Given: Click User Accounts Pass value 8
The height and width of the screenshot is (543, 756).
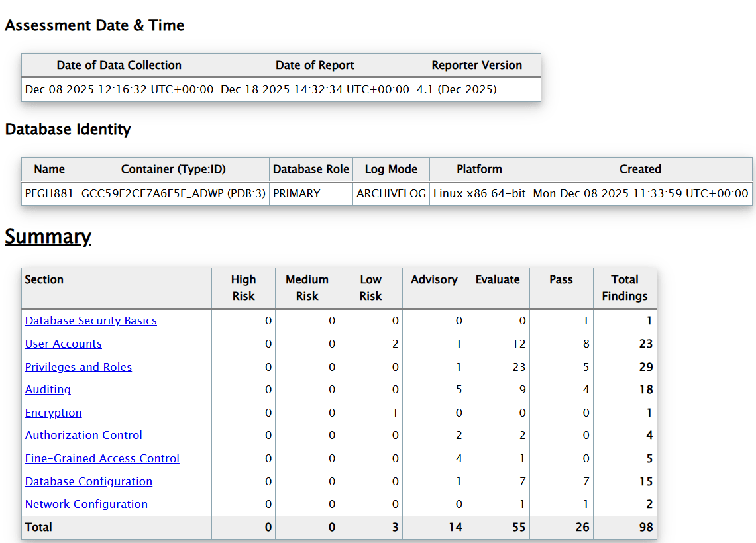Looking at the screenshot, I should pyautogui.click(x=586, y=344).
